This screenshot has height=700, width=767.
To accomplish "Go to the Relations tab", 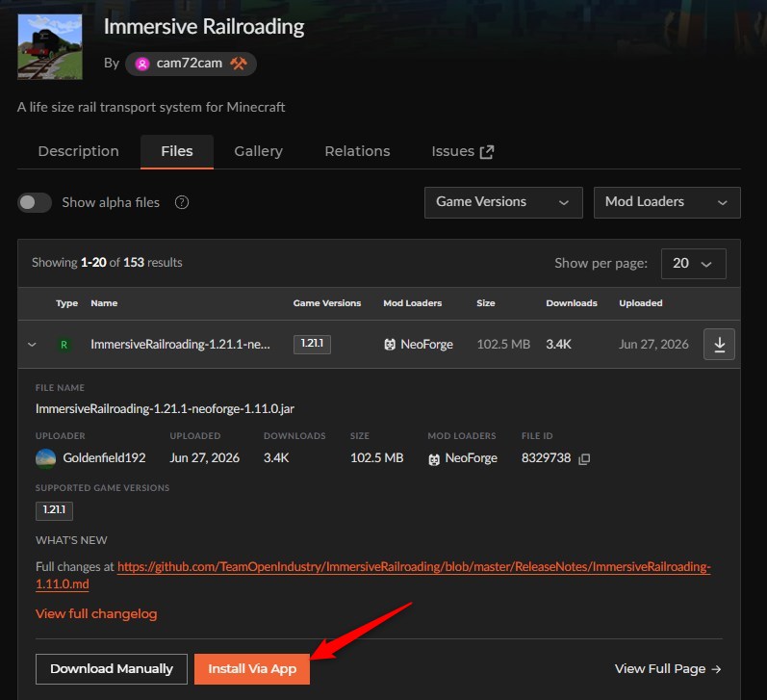I will pyautogui.click(x=357, y=151).
